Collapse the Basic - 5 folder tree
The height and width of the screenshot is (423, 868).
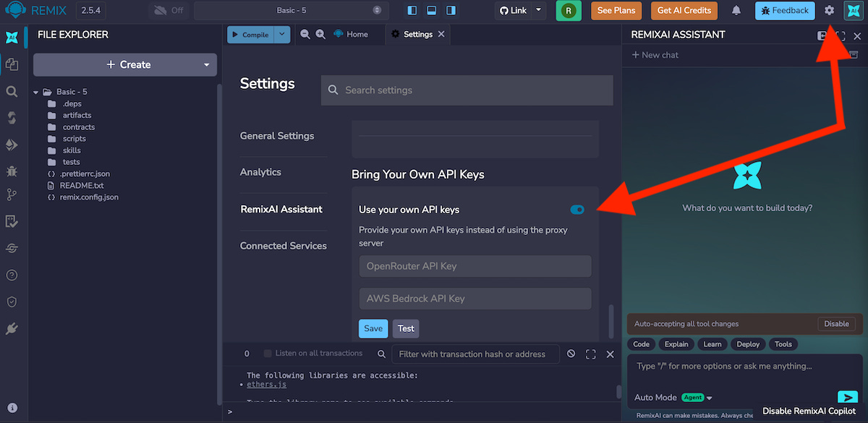click(35, 93)
